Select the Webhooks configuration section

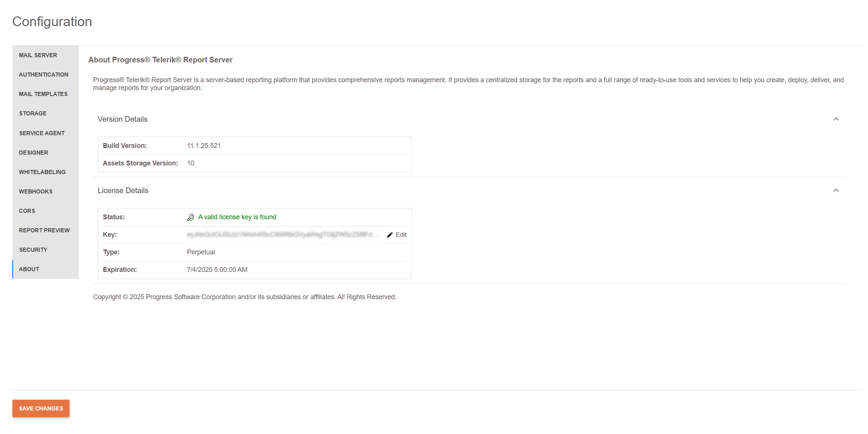[x=36, y=191]
